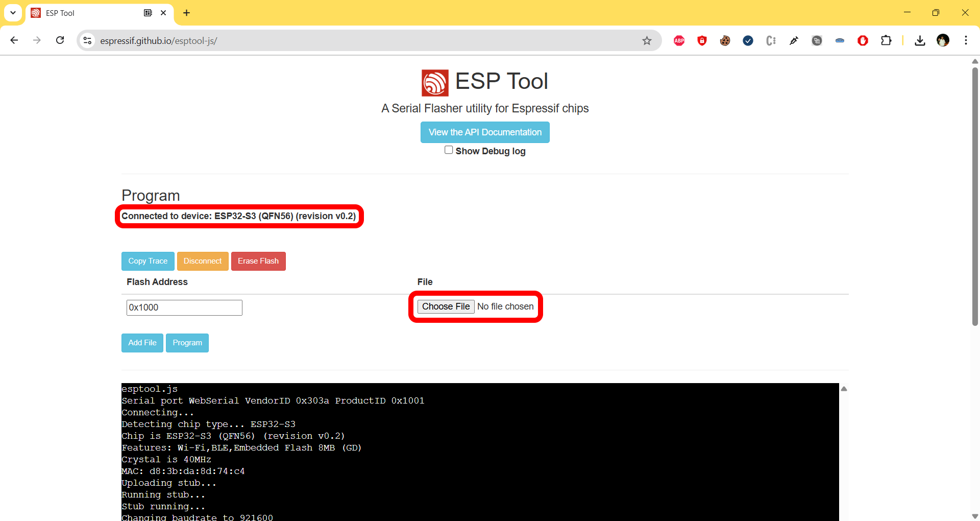Image resolution: width=980 pixels, height=521 pixels.
Task: Enable the Show Debug log checkbox
Action: point(449,150)
